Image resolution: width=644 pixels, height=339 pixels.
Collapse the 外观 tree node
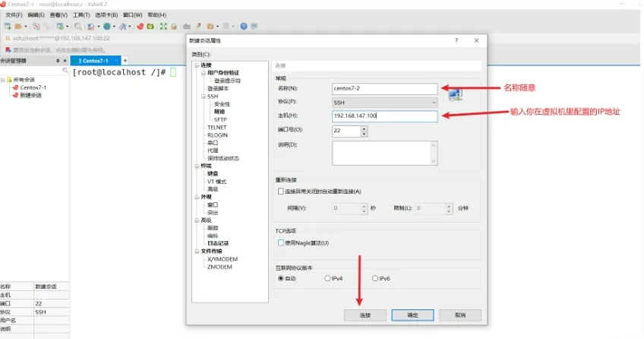(197, 197)
